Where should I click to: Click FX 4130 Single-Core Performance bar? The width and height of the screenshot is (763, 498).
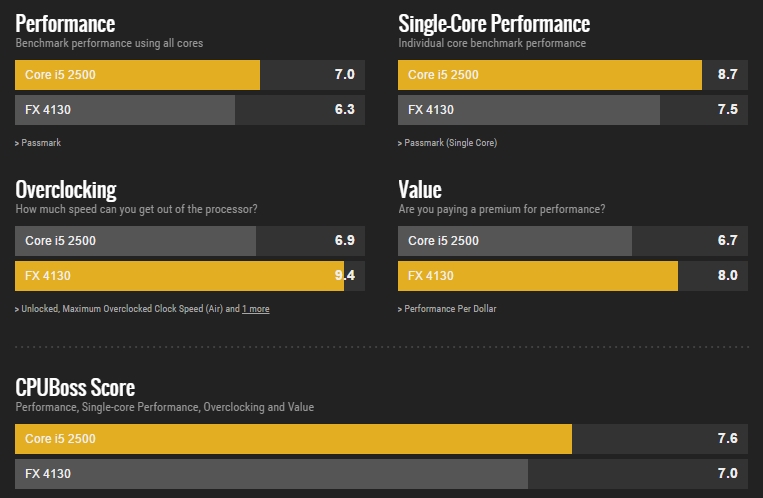(573, 110)
